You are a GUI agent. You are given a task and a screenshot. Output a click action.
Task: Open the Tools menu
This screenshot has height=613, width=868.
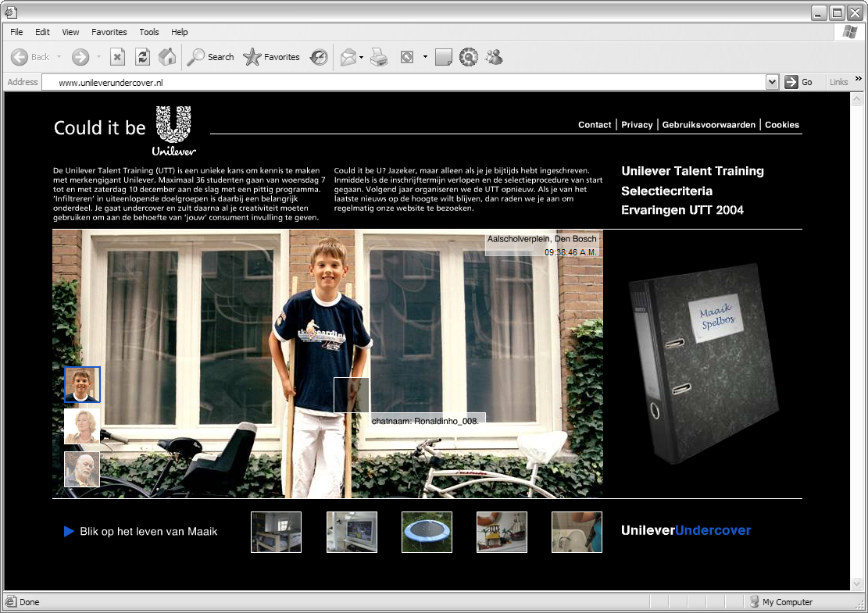(x=149, y=32)
